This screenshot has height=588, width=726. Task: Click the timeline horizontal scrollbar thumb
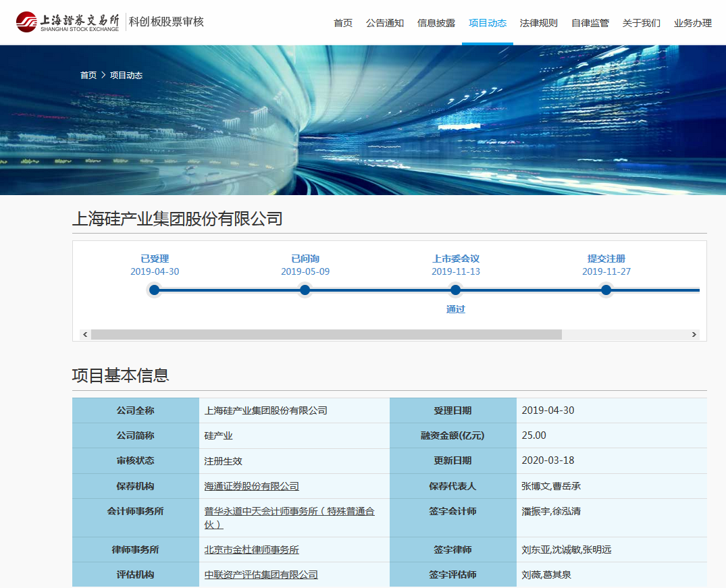point(326,335)
